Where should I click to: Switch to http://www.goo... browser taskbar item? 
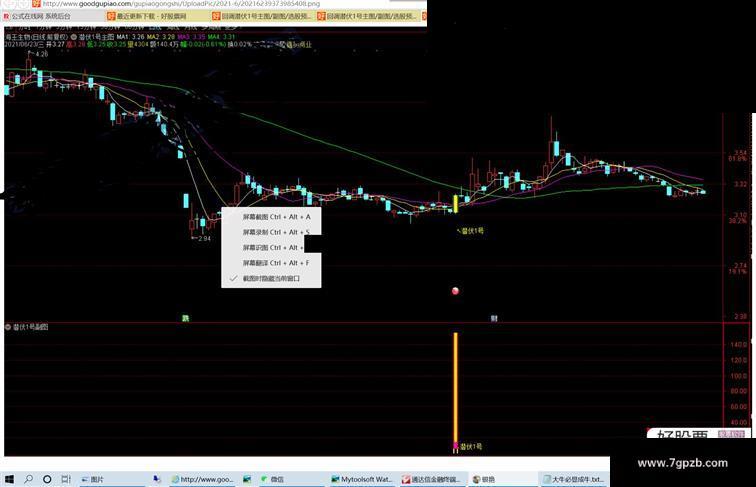point(202,479)
